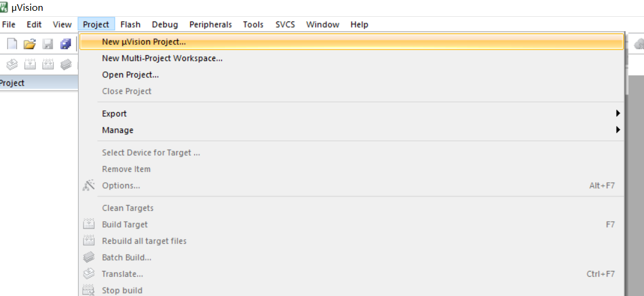Click Translate... entry in the Project menu
The width and height of the screenshot is (644, 296).
click(351, 274)
